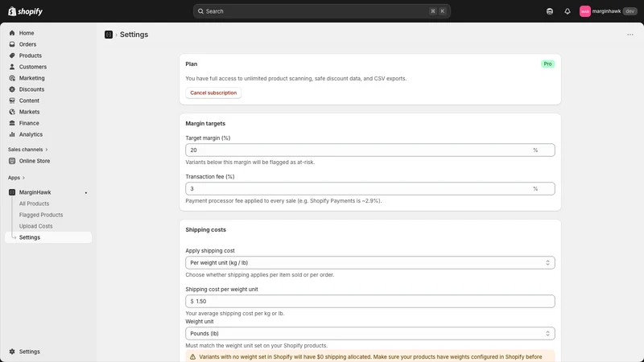Open store Settings at sidebar bottom
This screenshot has width=644, height=362.
[30, 352]
